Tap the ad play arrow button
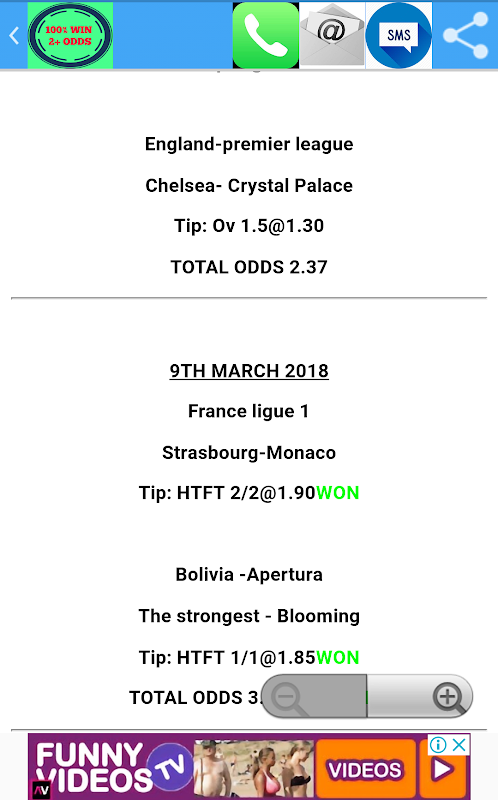Viewport: 498px width, 800px height. 442,770
